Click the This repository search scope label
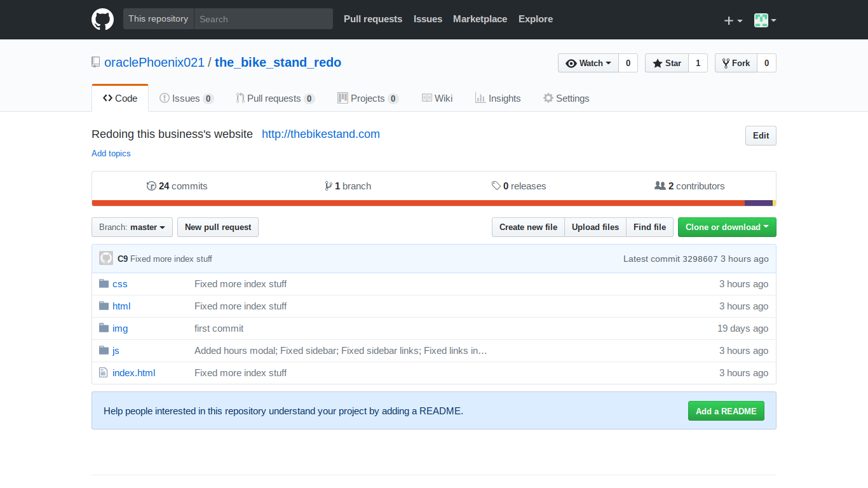 (x=158, y=19)
